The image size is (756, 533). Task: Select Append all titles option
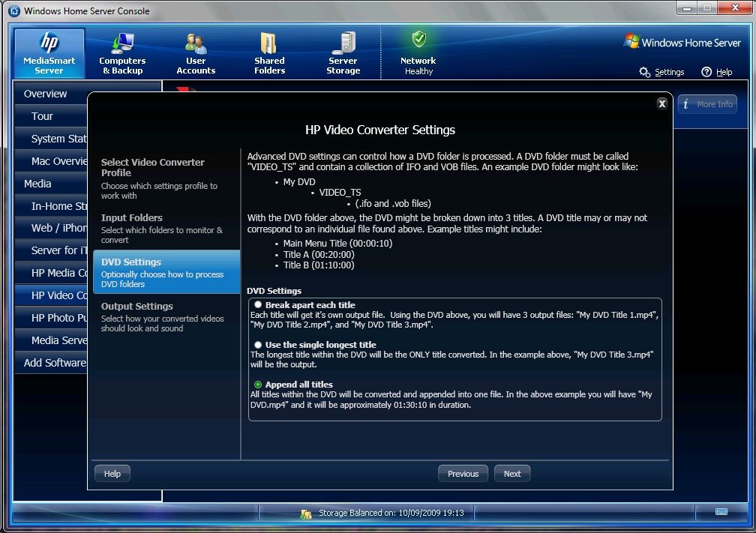[x=258, y=385]
